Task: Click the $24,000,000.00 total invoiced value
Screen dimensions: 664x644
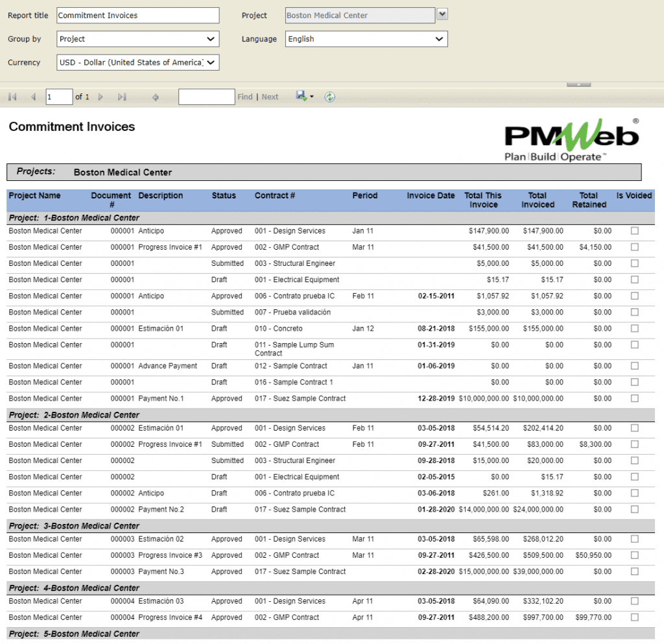Action: pyautogui.click(x=538, y=509)
